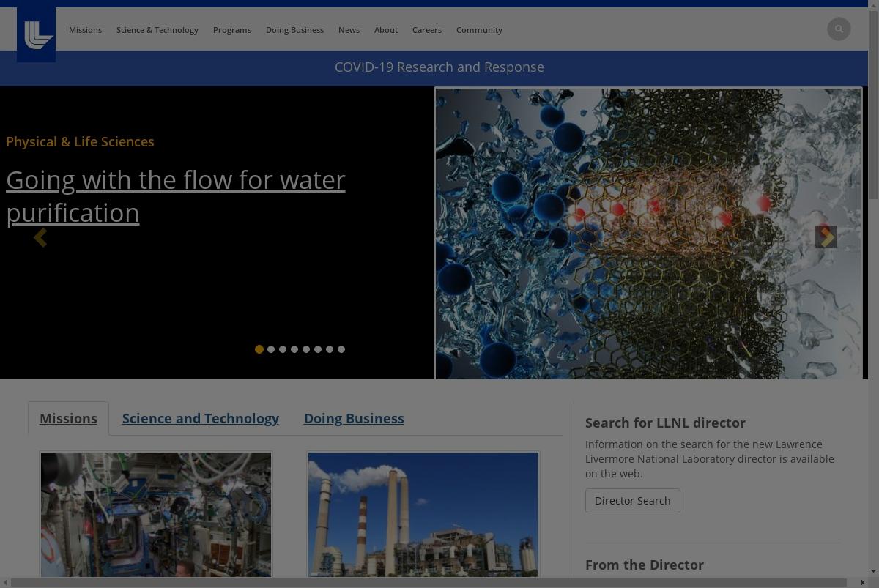Select seventh carousel dot indicator
The height and width of the screenshot is (588, 879).
coord(330,349)
